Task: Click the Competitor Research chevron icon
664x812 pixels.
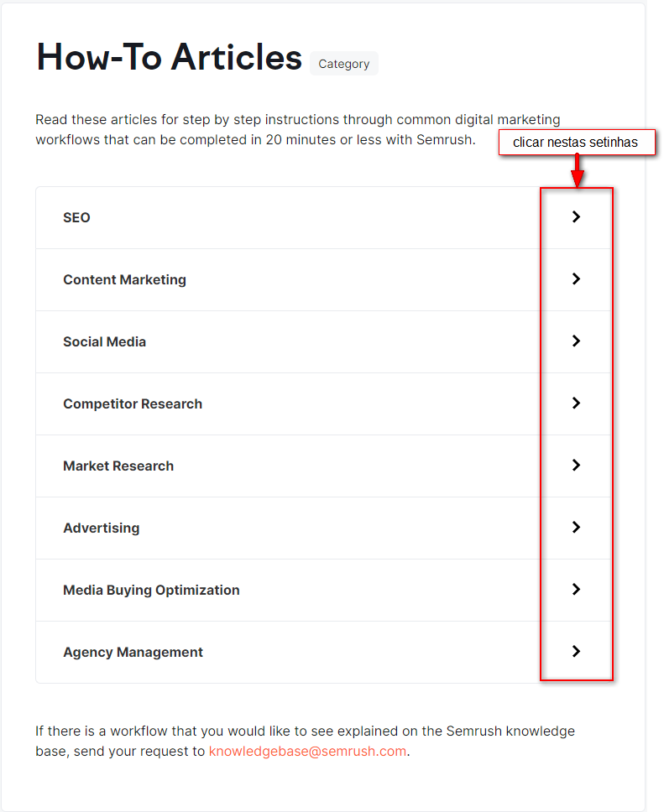Action: click(576, 403)
